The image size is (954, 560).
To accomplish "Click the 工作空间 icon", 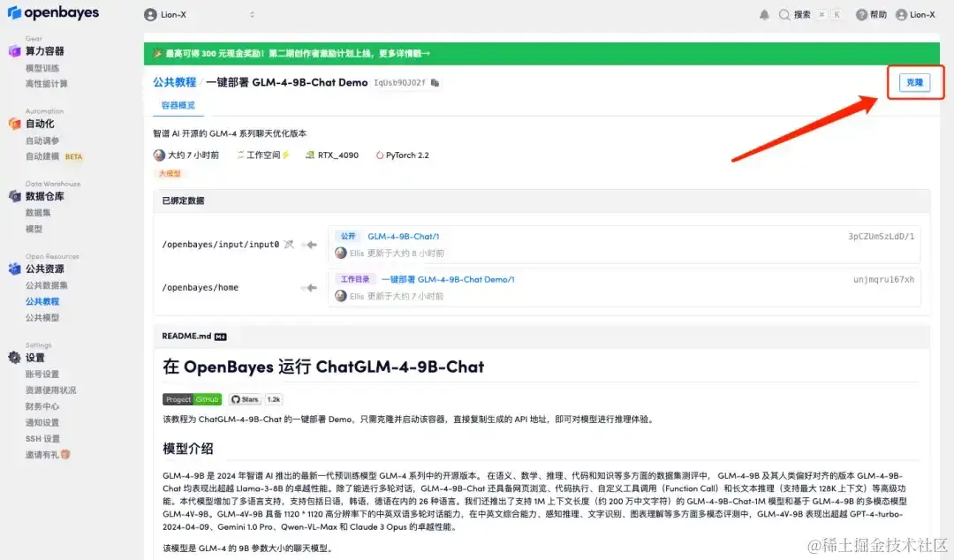I will (x=240, y=155).
